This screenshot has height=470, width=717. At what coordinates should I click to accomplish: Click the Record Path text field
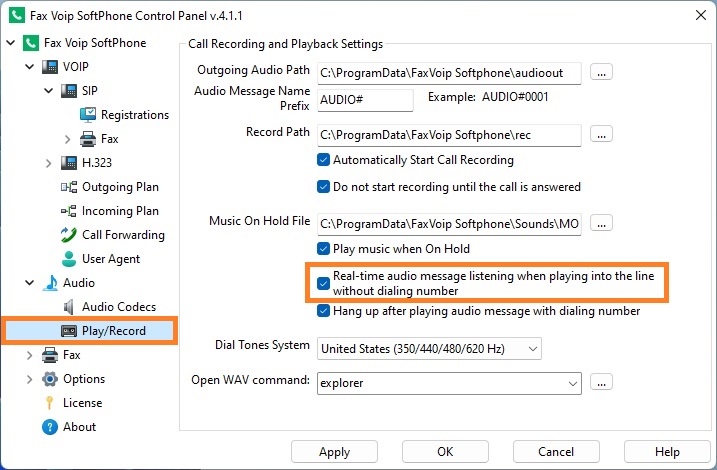449,135
